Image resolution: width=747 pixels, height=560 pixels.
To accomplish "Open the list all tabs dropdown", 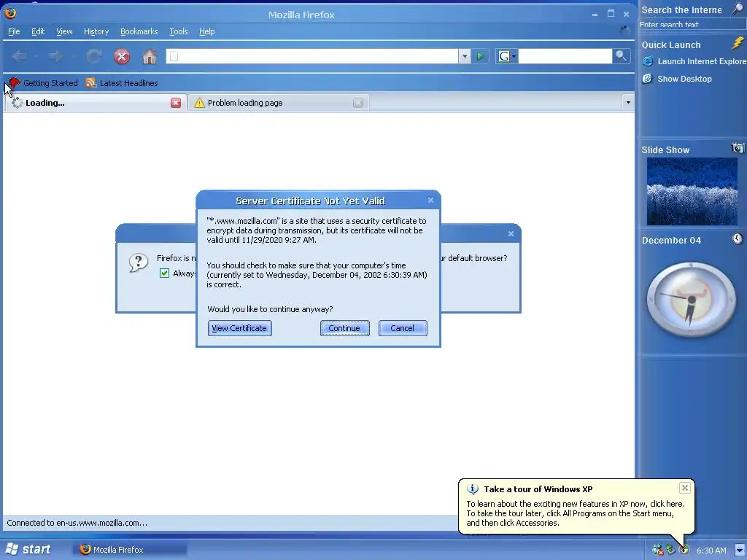I will pos(628,102).
